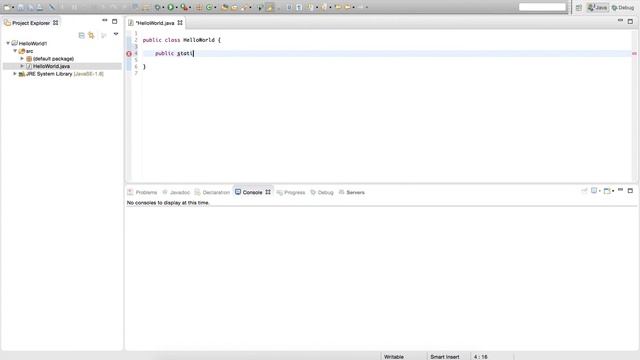
Task: Open the Debug launch dropdown arrow
Action: pos(163,7)
